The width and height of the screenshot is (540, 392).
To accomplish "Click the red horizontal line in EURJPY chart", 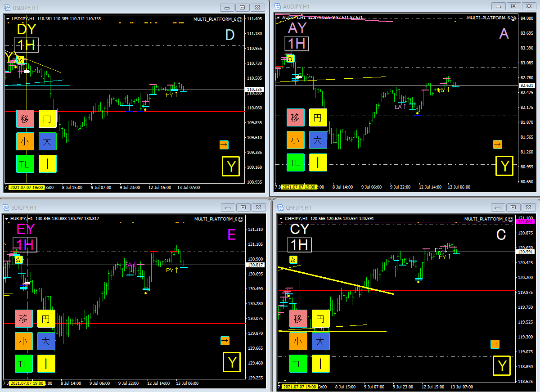I will click(125, 324).
